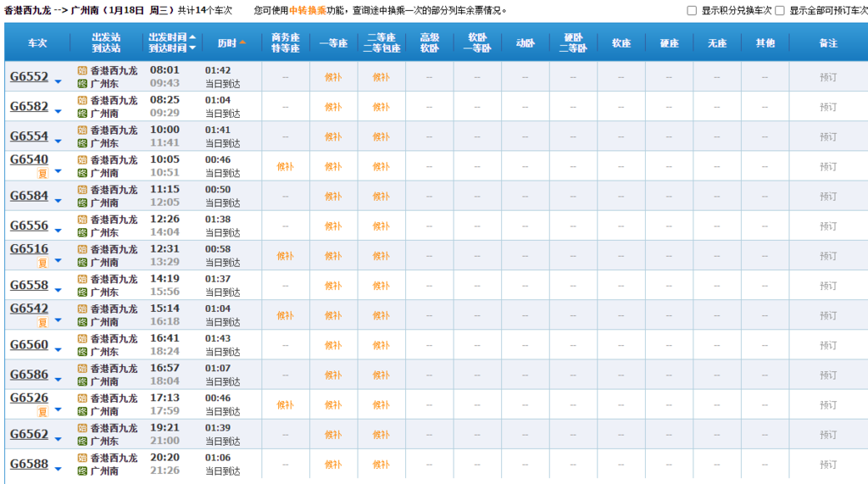
Task: Click the 复 badge under G6540
Action: (x=42, y=173)
